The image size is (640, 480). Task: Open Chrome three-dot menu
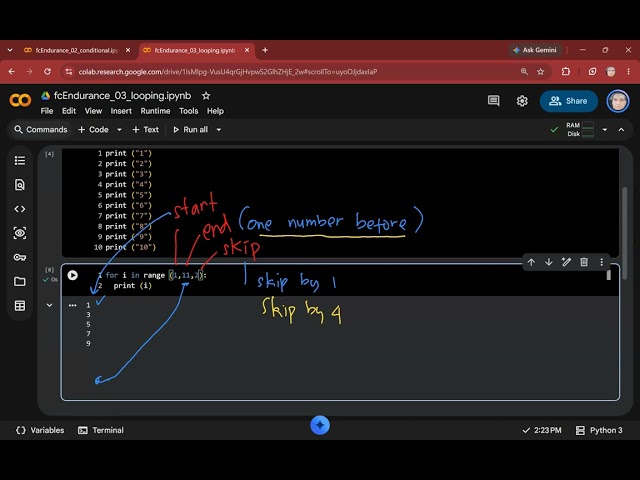(629, 72)
